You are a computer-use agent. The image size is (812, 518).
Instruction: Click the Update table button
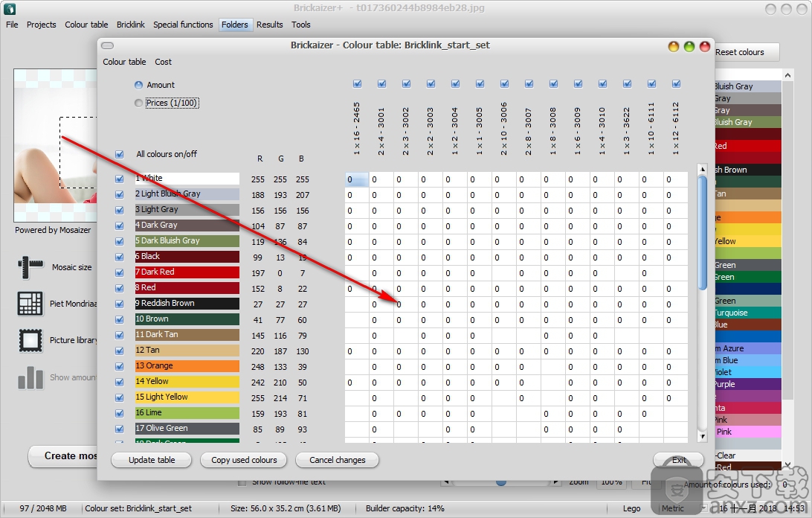click(152, 460)
